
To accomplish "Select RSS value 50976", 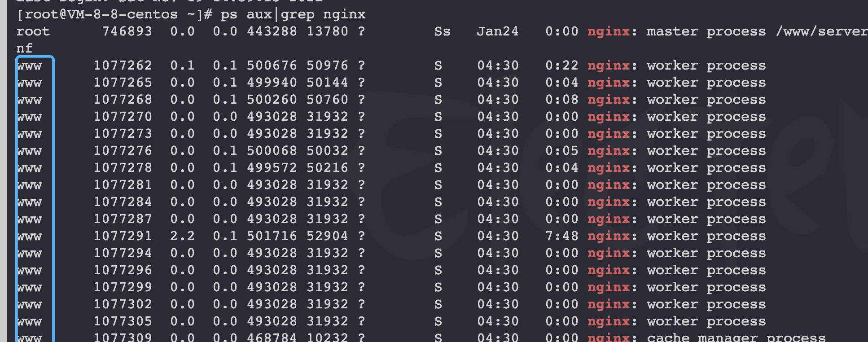I will (327, 66).
